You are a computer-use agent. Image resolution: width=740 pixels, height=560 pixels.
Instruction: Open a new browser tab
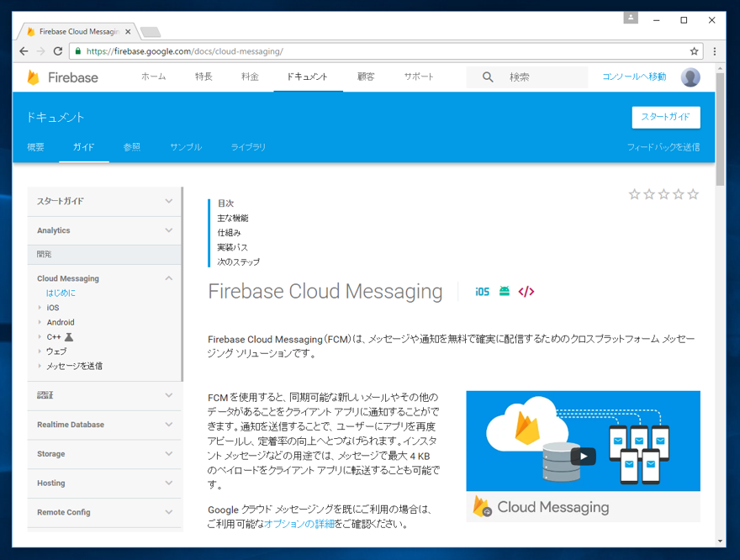tap(151, 32)
